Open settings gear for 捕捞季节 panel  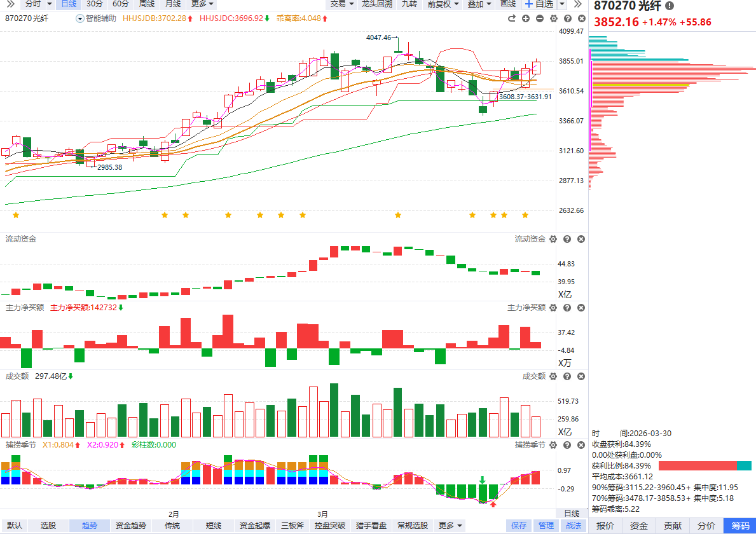(553, 445)
